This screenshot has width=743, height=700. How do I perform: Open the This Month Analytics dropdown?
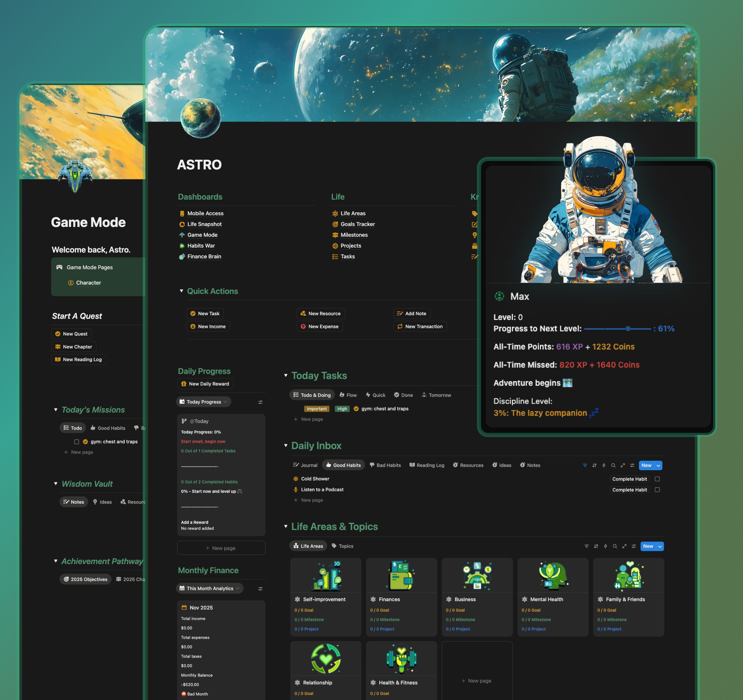click(x=210, y=588)
